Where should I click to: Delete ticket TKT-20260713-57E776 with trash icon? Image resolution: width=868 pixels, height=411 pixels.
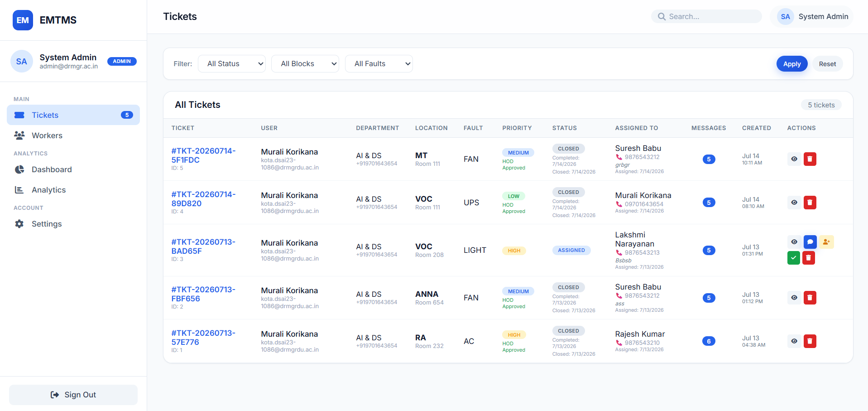[810, 341]
